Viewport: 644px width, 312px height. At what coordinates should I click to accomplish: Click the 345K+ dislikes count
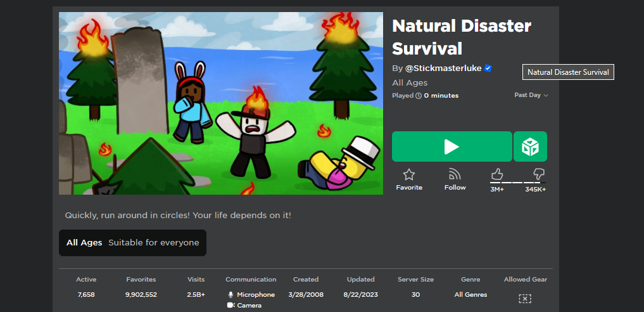click(536, 190)
